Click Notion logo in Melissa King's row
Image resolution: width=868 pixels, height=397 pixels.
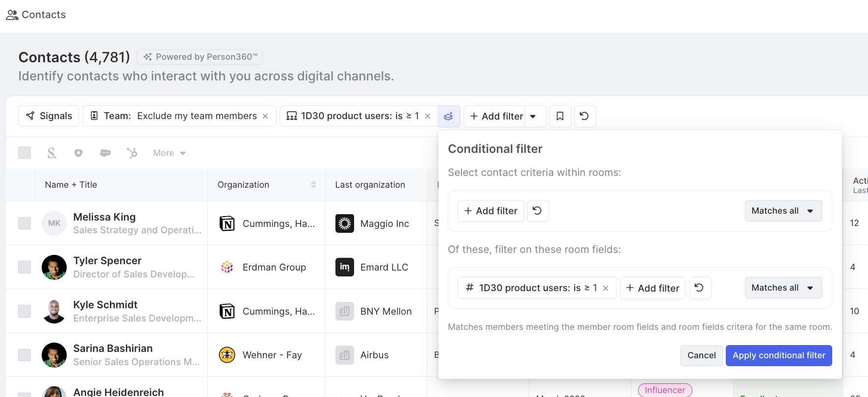pyautogui.click(x=227, y=223)
